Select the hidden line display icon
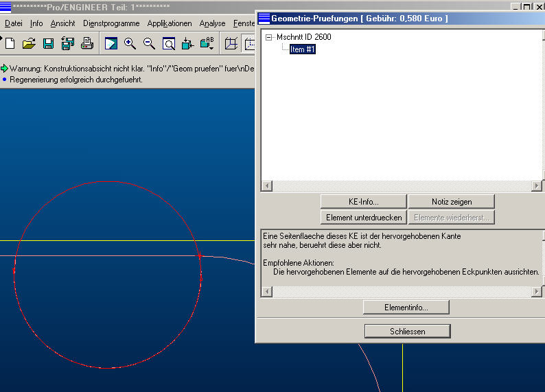The height and width of the screenshot is (392, 545). coord(250,44)
